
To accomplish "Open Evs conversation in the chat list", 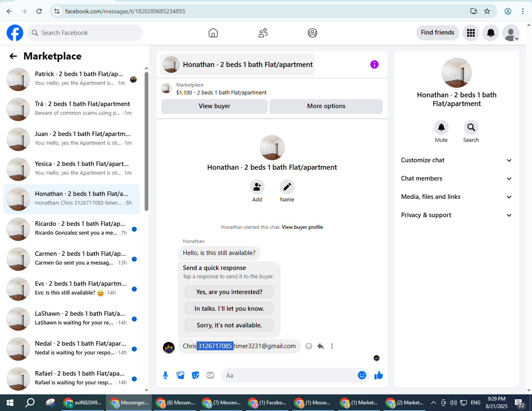I will (72, 289).
